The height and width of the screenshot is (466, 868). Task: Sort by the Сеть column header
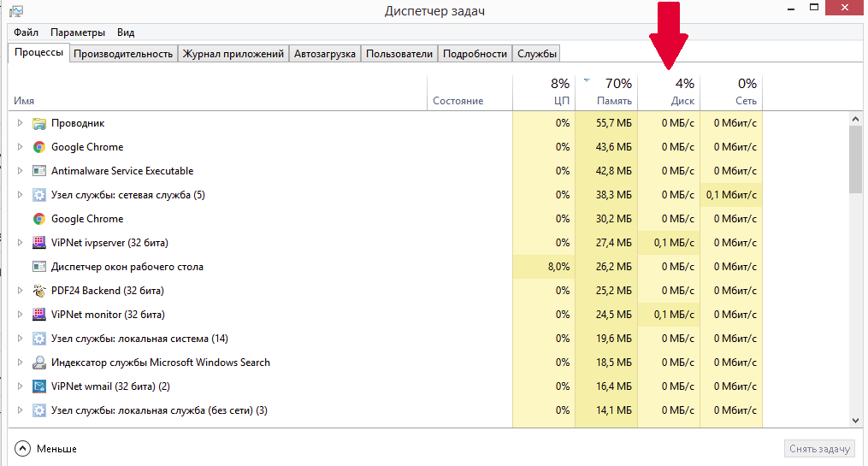coord(732,93)
